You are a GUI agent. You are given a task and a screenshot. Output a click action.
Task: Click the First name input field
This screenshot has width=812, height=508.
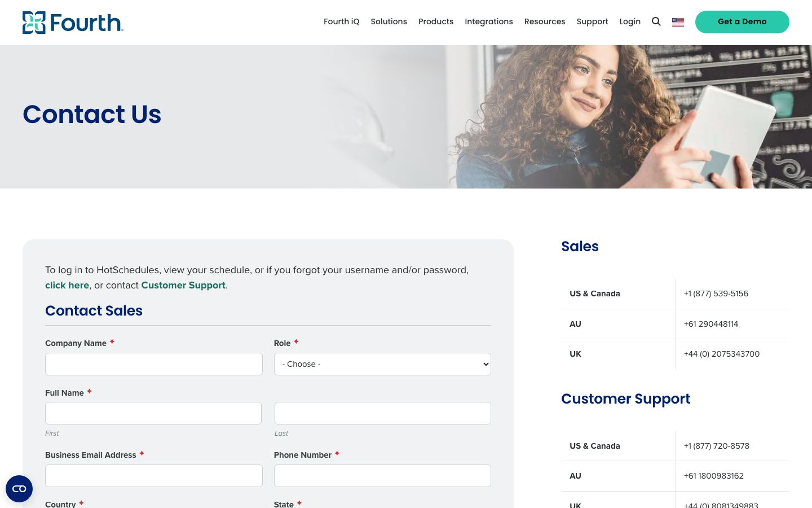(153, 413)
